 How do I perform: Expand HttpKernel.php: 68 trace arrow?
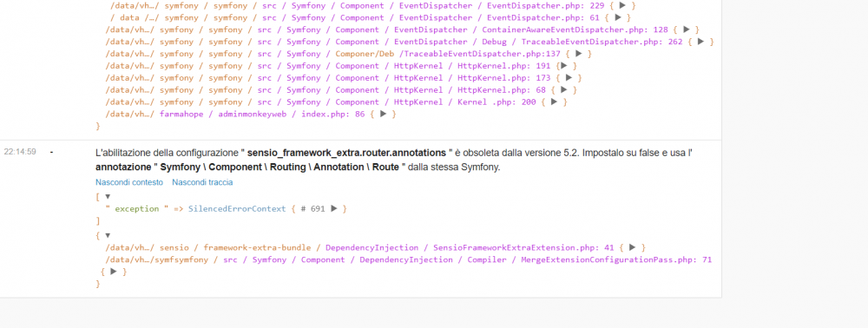[x=564, y=89]
